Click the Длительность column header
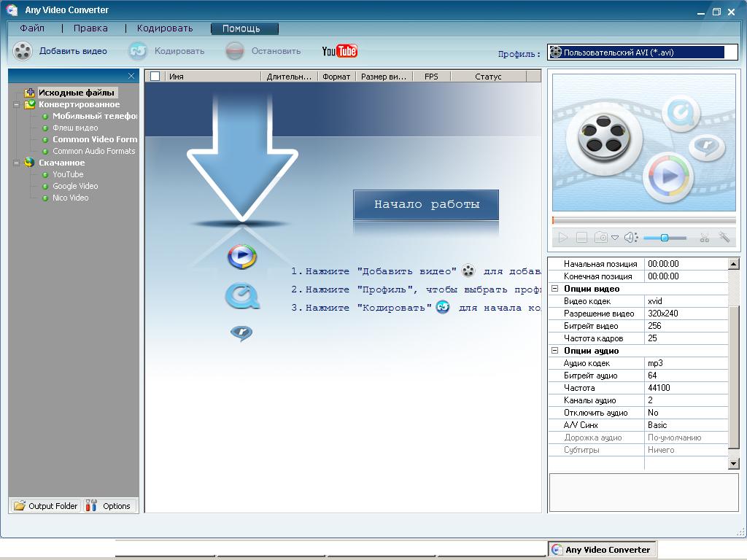 (x=289, y=76)
